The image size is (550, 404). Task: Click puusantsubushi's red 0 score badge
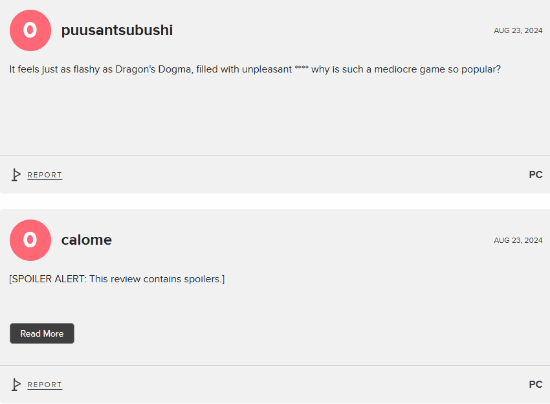tap(31, 31)
